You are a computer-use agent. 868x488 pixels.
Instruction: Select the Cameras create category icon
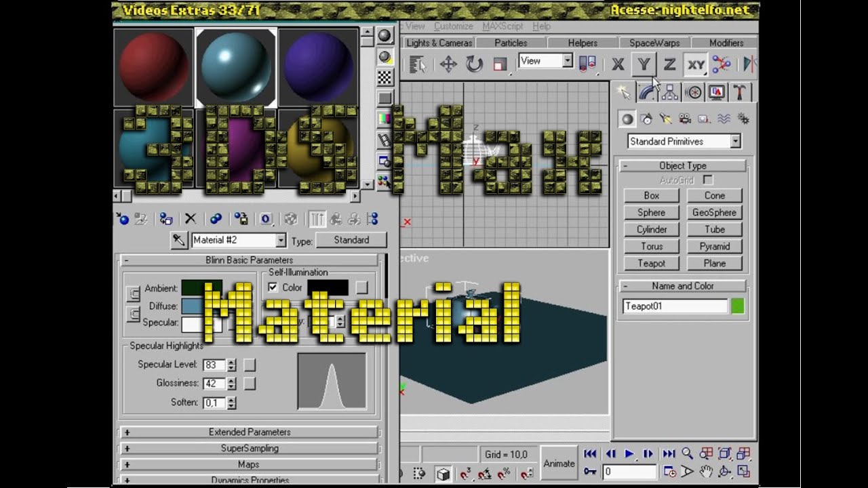pyautogui.click(x=685, y=119)
